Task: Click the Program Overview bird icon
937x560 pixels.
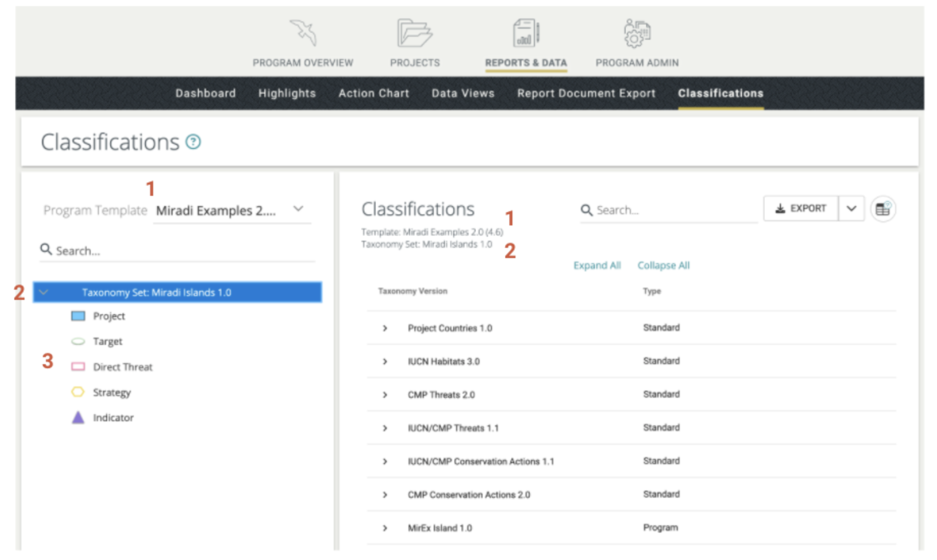Action: coord(303,33)
